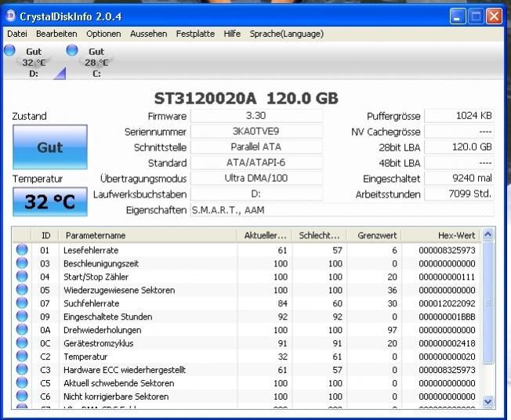This screenshot has width=511, height=420.
Task: Select the Lesefehlerrate parameter name
Action: pos(91,250)
